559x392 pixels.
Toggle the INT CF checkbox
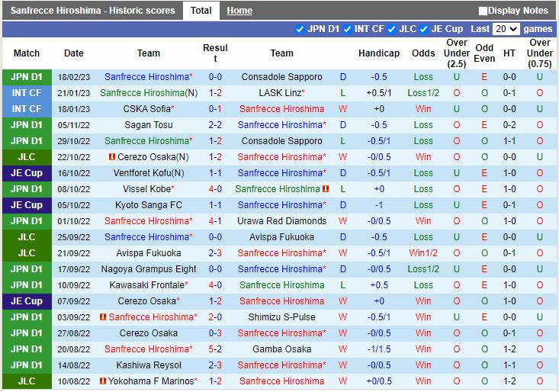(x=347, y=29)
